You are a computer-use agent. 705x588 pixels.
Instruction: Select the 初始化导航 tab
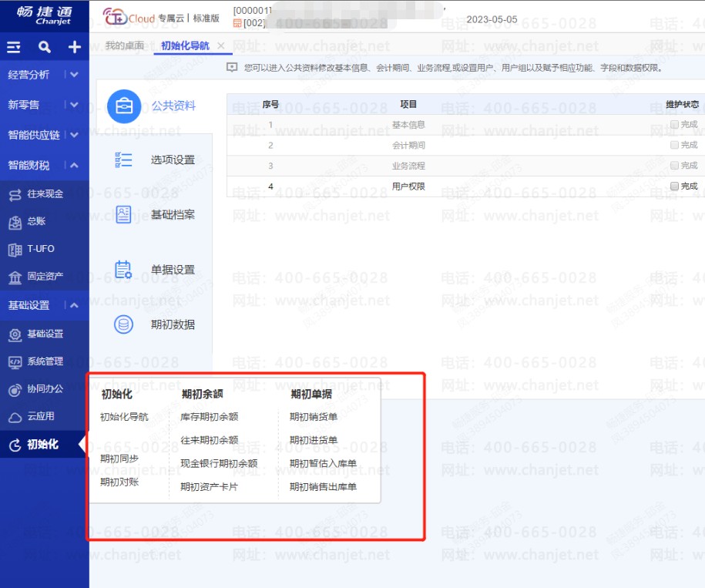click(185, 45)
